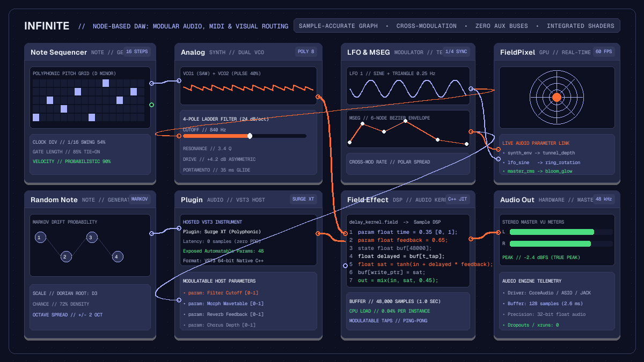The width and height of the screenshot is (644, 362).
Task: Click the VCO sawtooth waveform display
Action: (248, 88)
